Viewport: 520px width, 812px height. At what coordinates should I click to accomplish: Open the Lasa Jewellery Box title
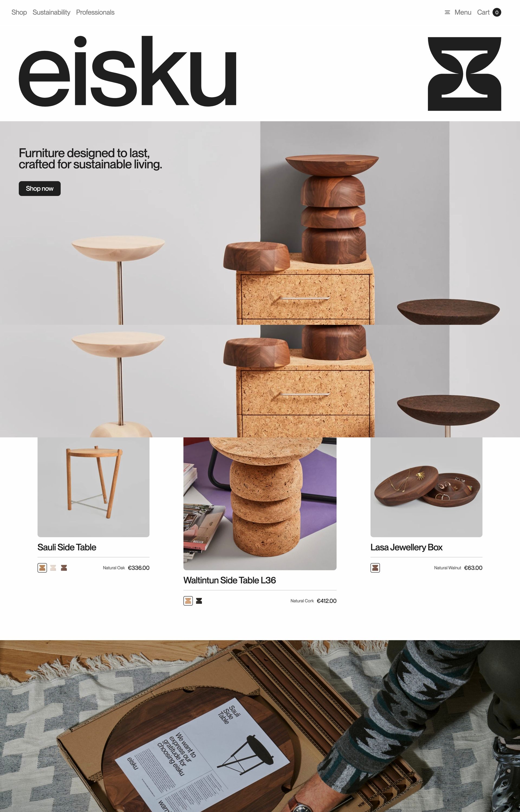click(407, 547)
